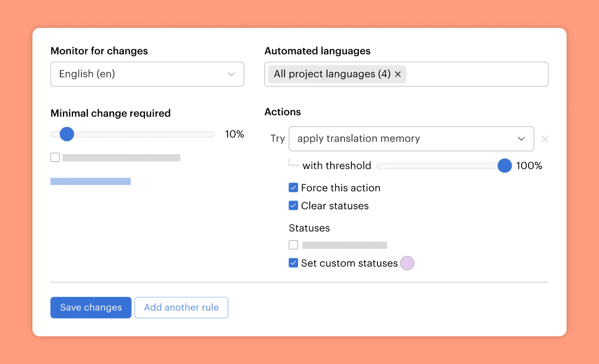The width and height of the screenshot is (599, 364).
Task: Click the threshold slider handle at 100%
Action: tap(505, 166)
